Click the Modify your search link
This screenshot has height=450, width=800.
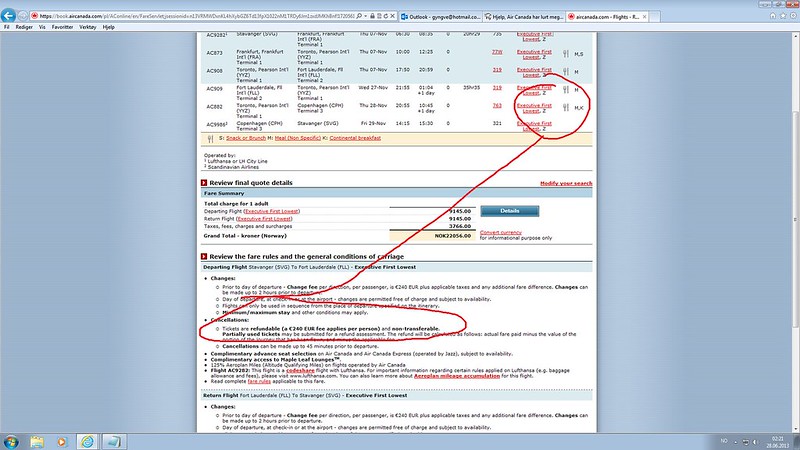[x=566, y=183]
